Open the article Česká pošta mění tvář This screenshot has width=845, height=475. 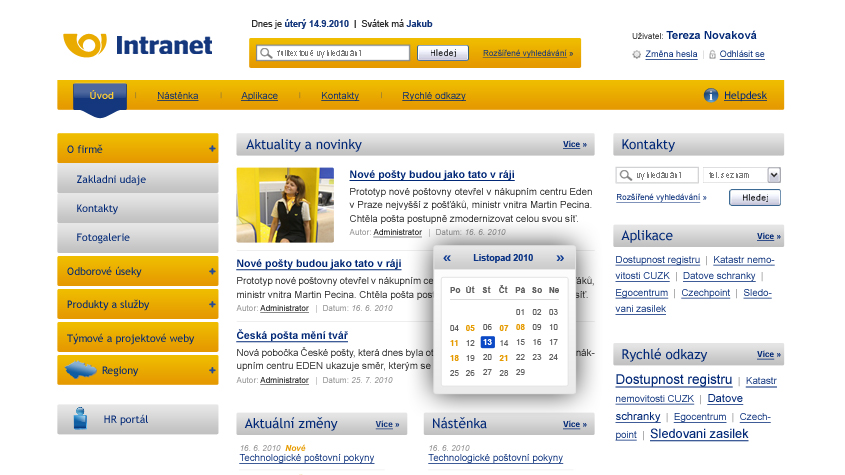(x=292, y=335)
